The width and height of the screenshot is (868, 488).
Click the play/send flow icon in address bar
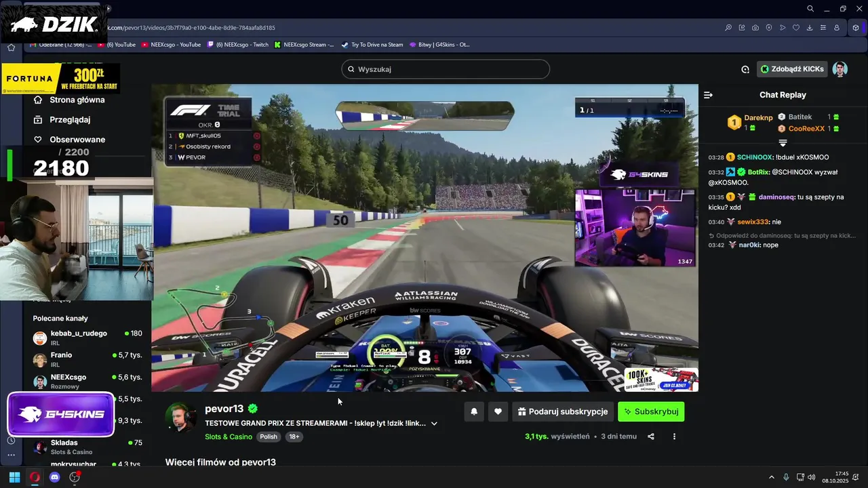(783, 28)
